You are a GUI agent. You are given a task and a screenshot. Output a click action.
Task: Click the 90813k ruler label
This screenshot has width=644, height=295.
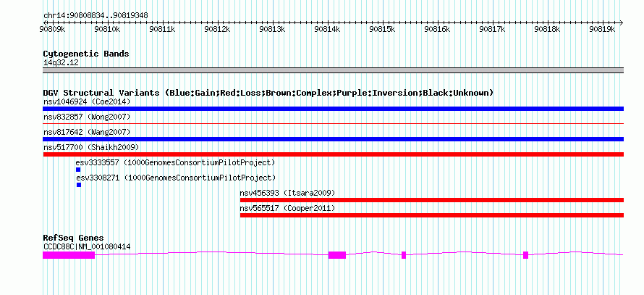pyautogui.click(x=273, y=29)
